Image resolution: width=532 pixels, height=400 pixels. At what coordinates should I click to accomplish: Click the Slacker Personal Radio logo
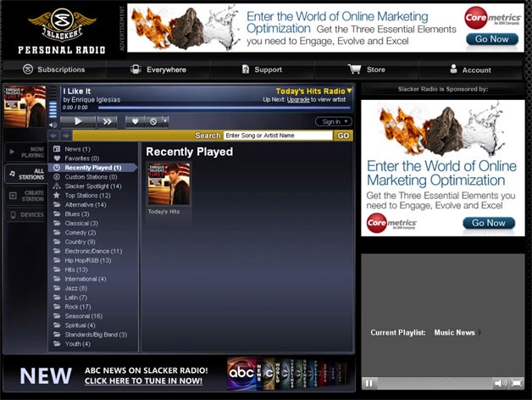(x=61, y=31)
